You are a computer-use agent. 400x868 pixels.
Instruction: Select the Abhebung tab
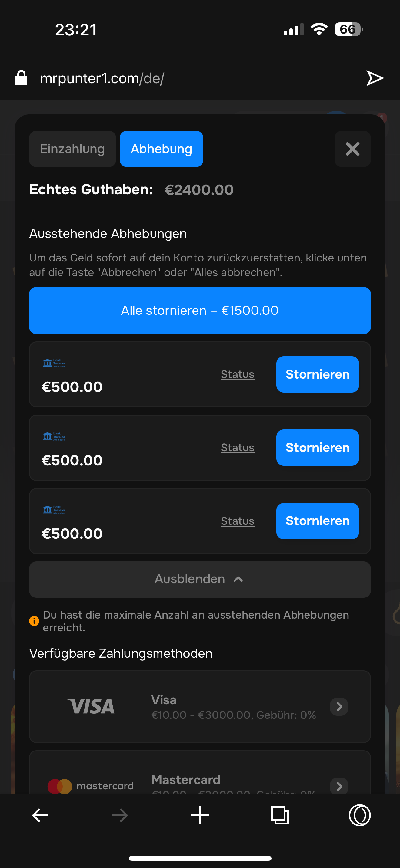point(161,149)
